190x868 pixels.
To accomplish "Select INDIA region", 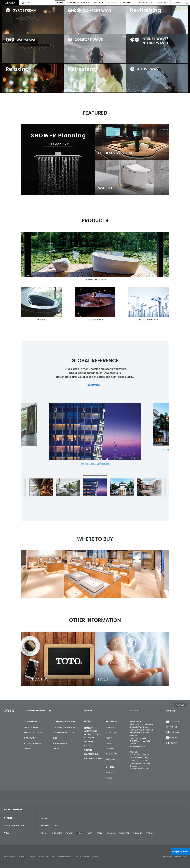I will pos(80,833).
